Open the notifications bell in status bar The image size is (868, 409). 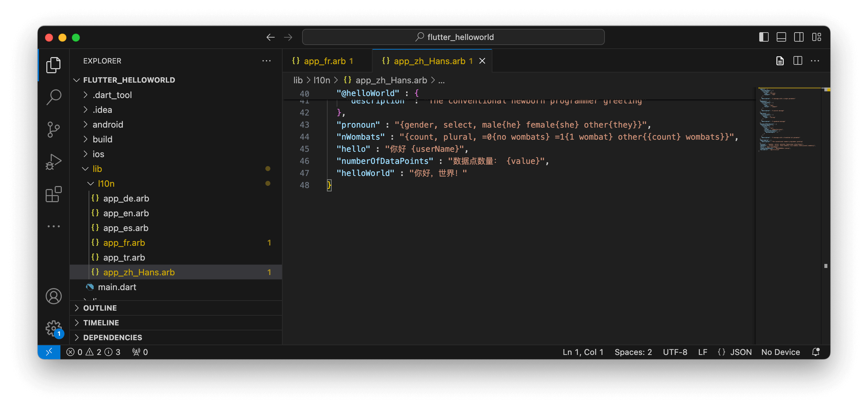(x=816, y=352)
